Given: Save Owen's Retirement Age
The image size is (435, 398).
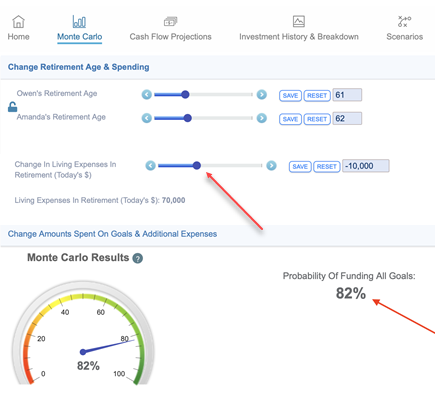Looking at the screenshot, I should 290,96.
